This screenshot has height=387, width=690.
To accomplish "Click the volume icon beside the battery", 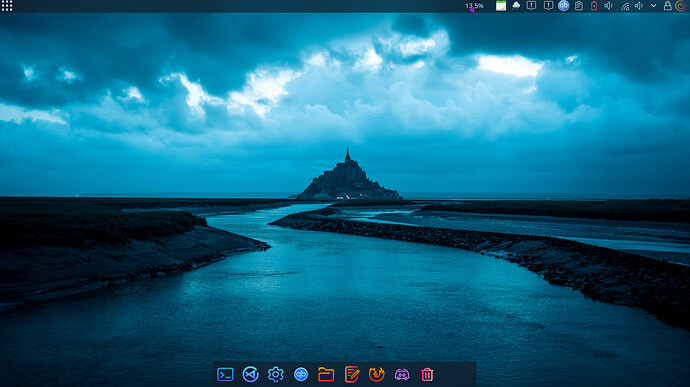I will [608, 6].
